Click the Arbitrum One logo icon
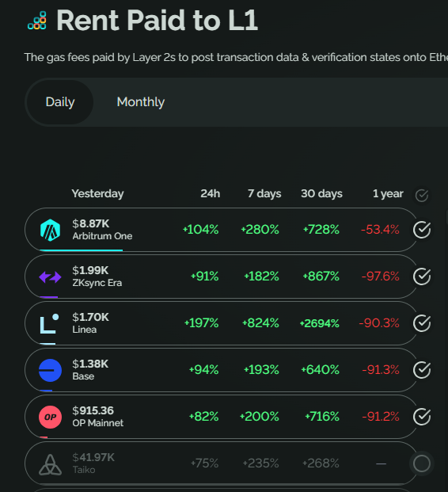Viewport: 448px width, 492px height. point(50,230)
